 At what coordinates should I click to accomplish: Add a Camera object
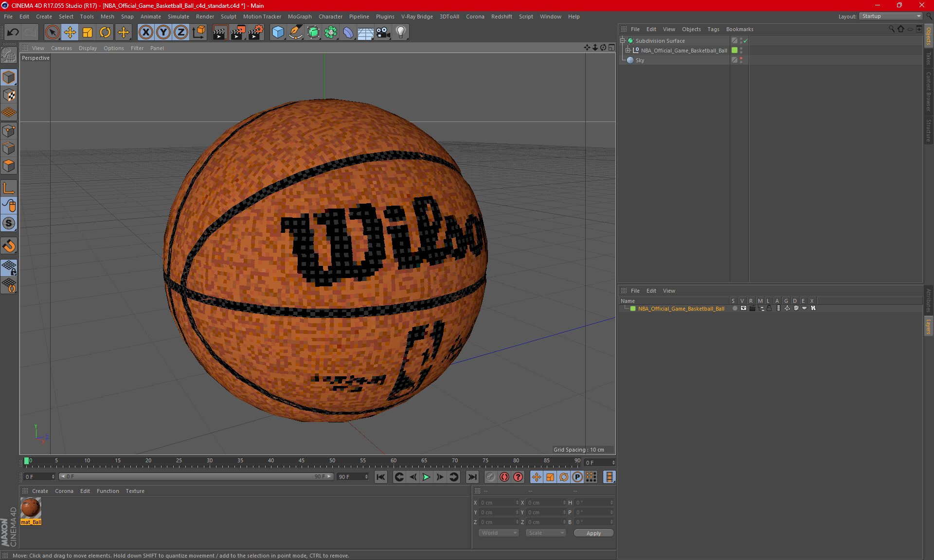point(383,33)
